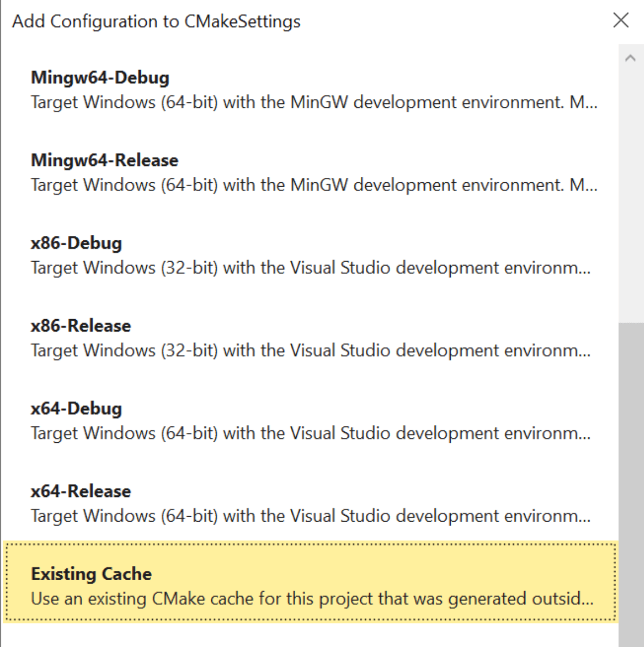This screenshot has height=647, width=644.
Task: Click the 64-bit description under x64-Release
Action: click(310, 516)
